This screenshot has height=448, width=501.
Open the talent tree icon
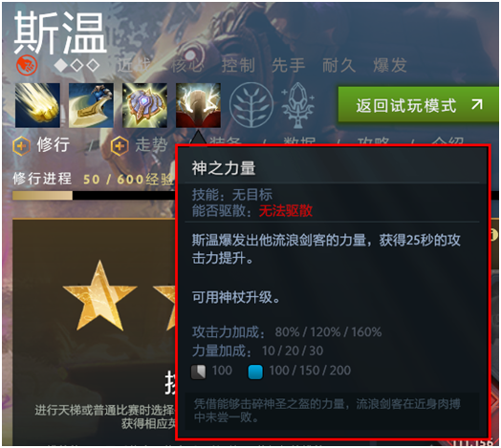pyautogui.click(x=251, y=105)
